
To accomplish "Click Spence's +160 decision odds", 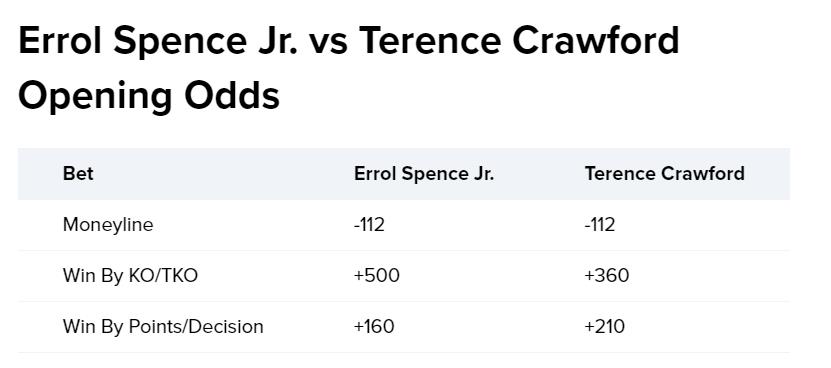I will click(x=374, y=327).
